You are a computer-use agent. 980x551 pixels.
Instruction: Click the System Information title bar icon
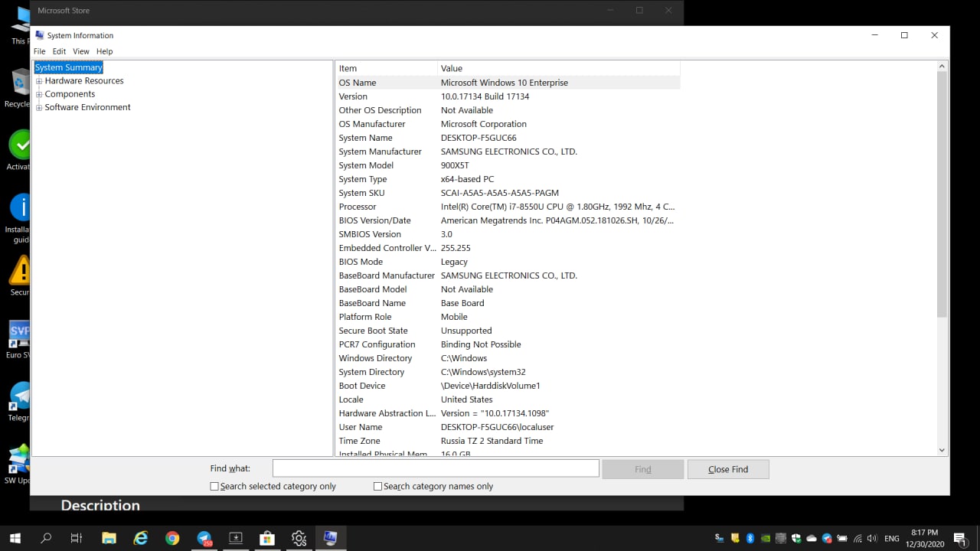[40, 35]
